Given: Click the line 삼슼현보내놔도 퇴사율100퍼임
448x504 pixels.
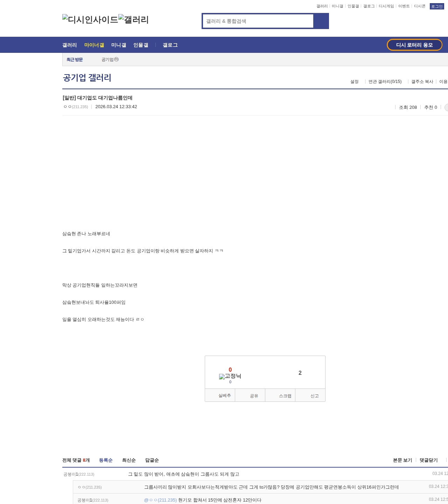Looking at the screenshot, I should (94, 302).
